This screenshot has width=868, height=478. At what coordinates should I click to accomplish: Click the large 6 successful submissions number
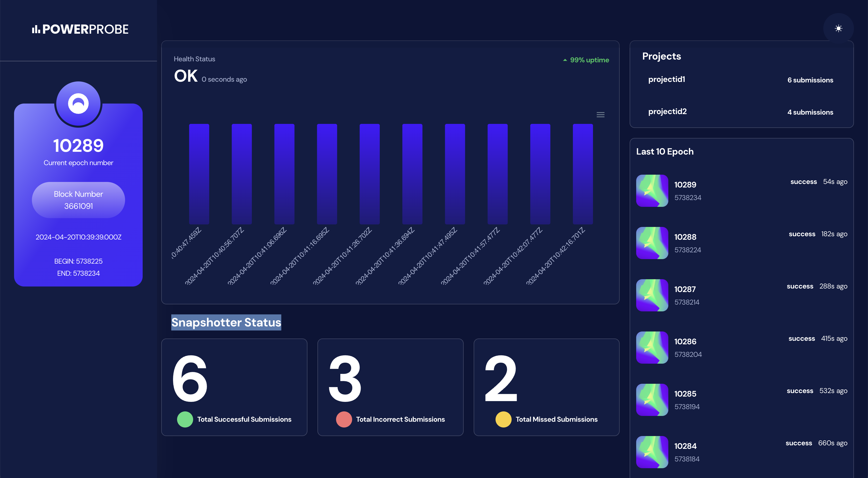tap(190, 378)
